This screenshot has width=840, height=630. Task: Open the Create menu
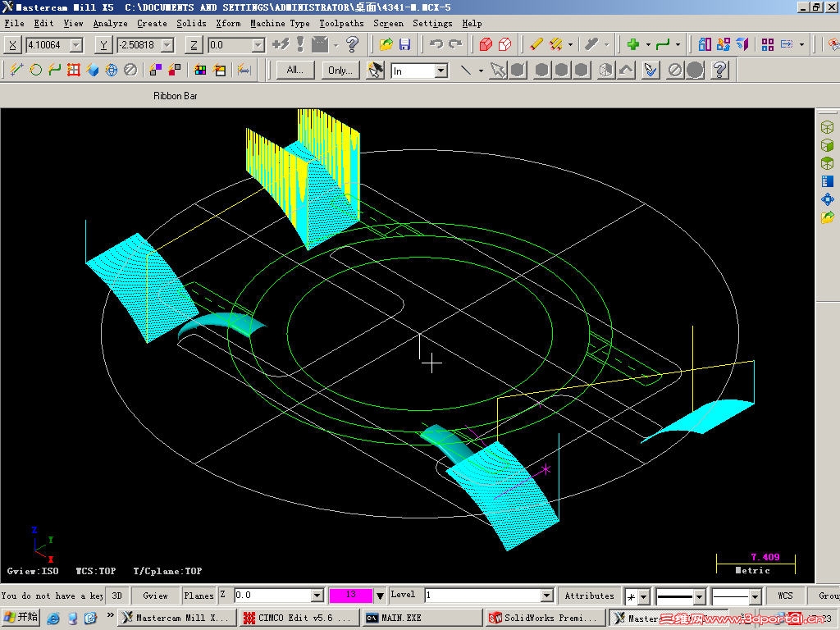click(152, 23)
